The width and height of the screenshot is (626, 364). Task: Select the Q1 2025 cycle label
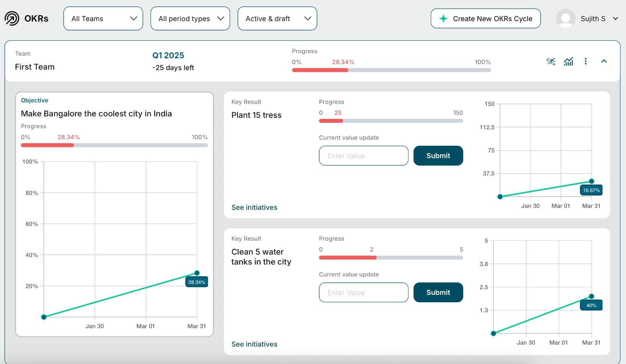168,55
